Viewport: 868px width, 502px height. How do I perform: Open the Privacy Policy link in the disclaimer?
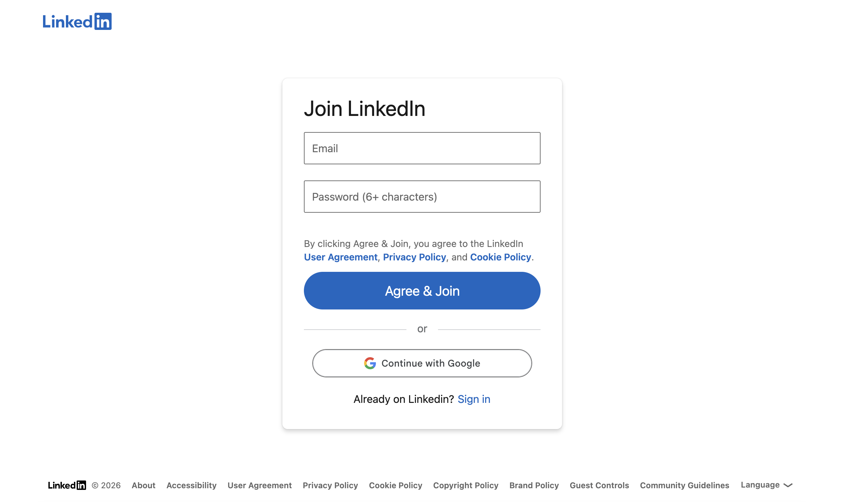pos(415,257)
